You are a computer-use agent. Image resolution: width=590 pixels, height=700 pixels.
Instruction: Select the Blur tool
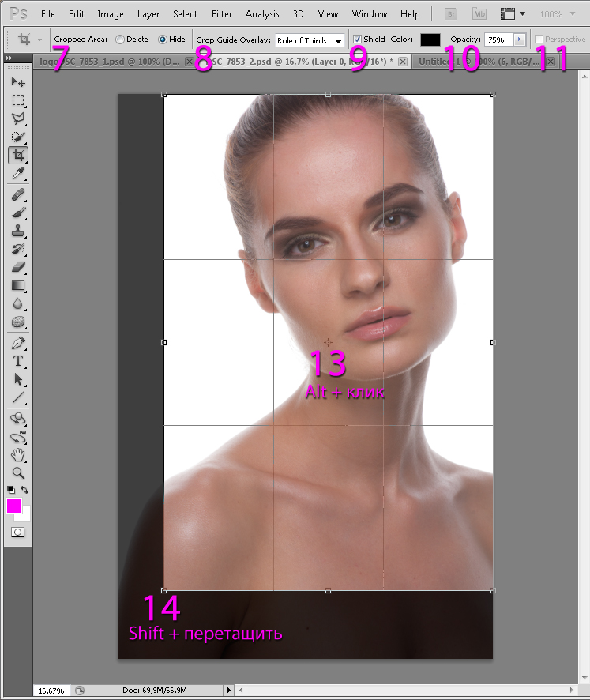18,304
